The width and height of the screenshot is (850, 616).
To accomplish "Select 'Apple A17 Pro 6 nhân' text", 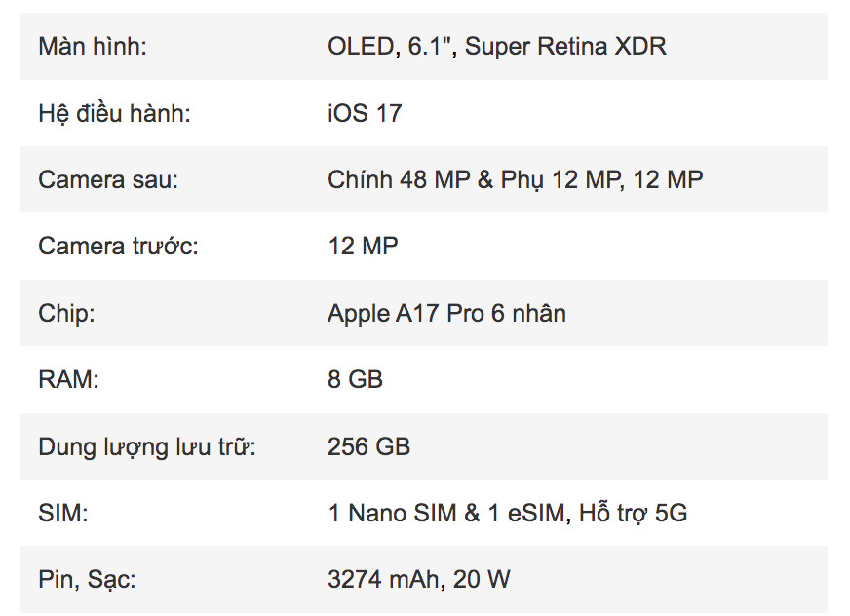I will coord(447,314).
